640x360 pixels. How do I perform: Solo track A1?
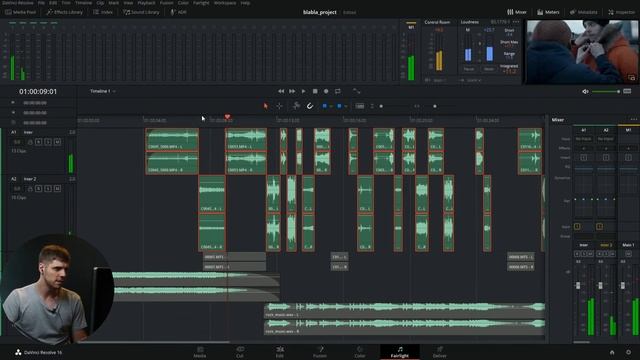[48, 142]
